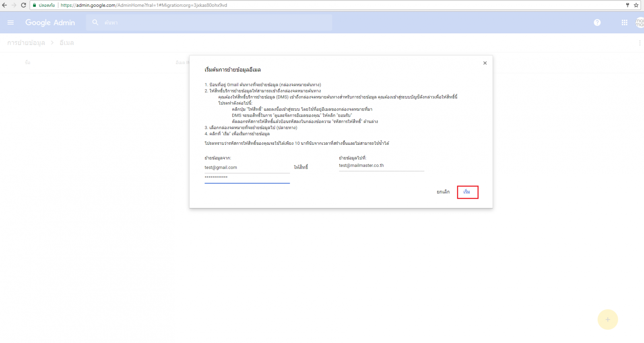
Task: Click the Admin console search field
Action: (x=209, y=23)
